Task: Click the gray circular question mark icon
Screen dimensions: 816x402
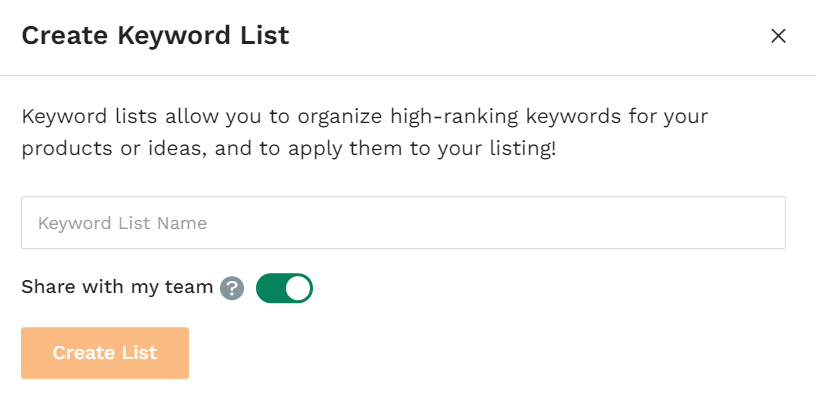Action: 232,288
